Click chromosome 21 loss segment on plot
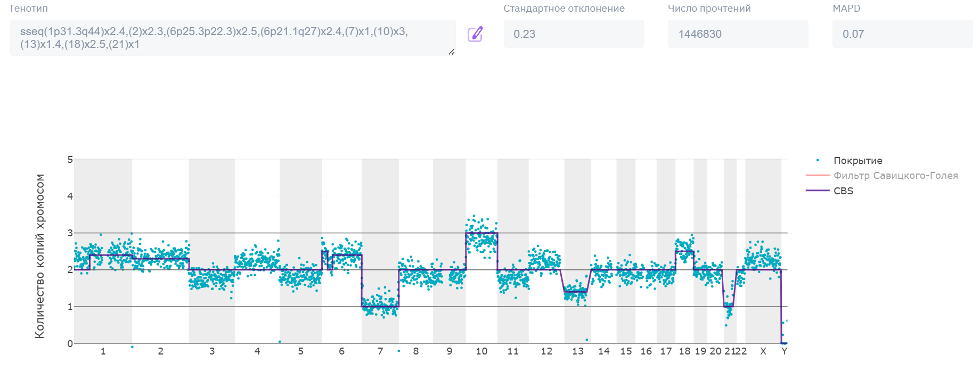The width and height of the screenshot is (980, 371). tap(729, 306)
